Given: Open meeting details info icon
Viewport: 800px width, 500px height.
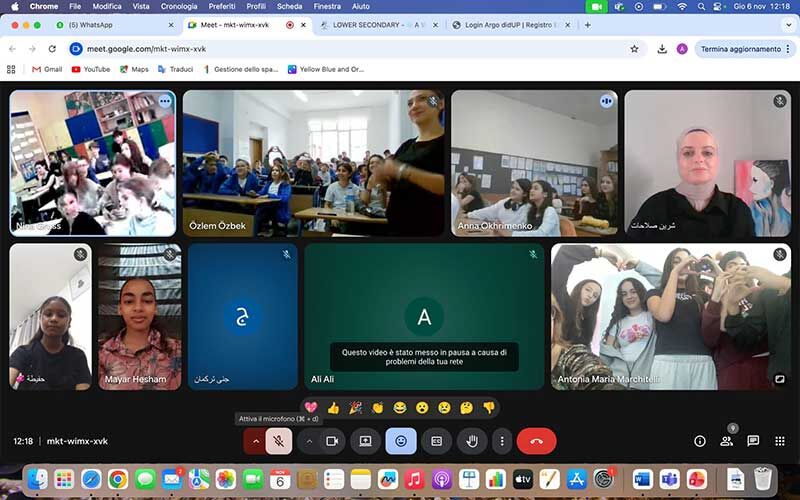Looking at the screenshot, I should point(700,441).
